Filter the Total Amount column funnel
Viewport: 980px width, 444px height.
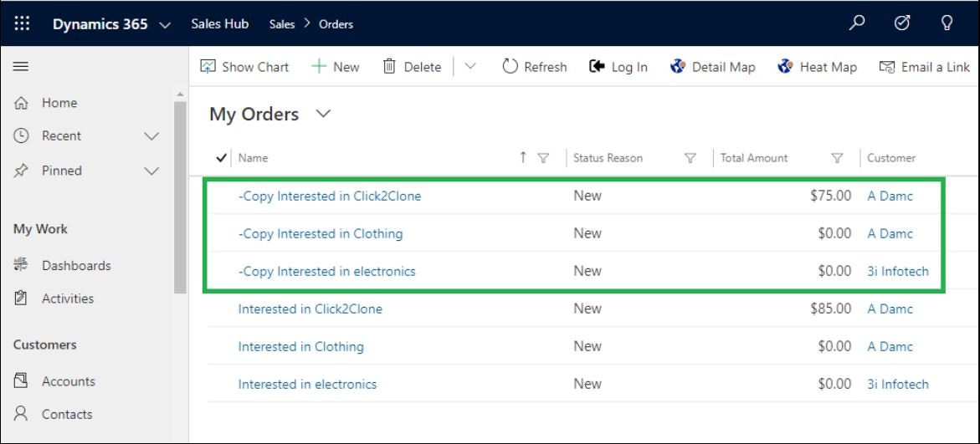pos(837,158)
